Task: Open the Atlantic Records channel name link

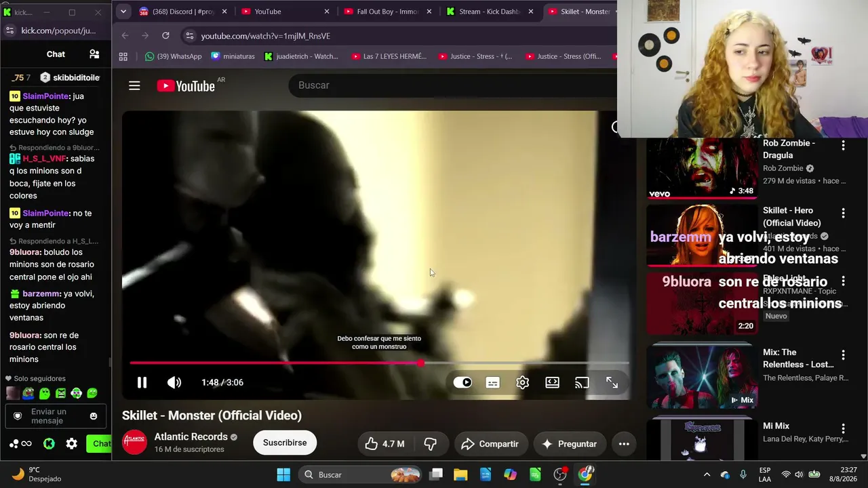Action: pos(191,437)
